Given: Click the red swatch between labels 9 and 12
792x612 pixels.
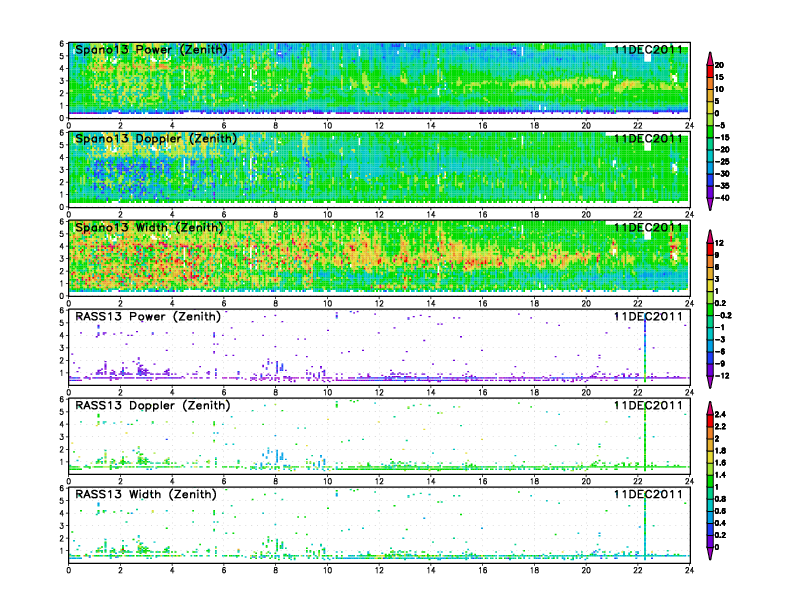Looking at the screenshot, I should [710, 249].
